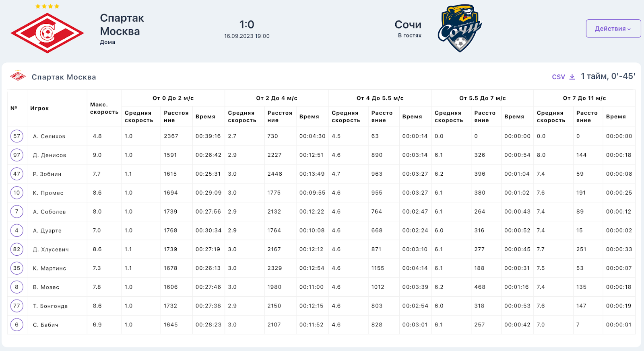This screenshot has height=351, width=644.
Task: Select player name Д. Хлусевич
Action: (51, 250)
